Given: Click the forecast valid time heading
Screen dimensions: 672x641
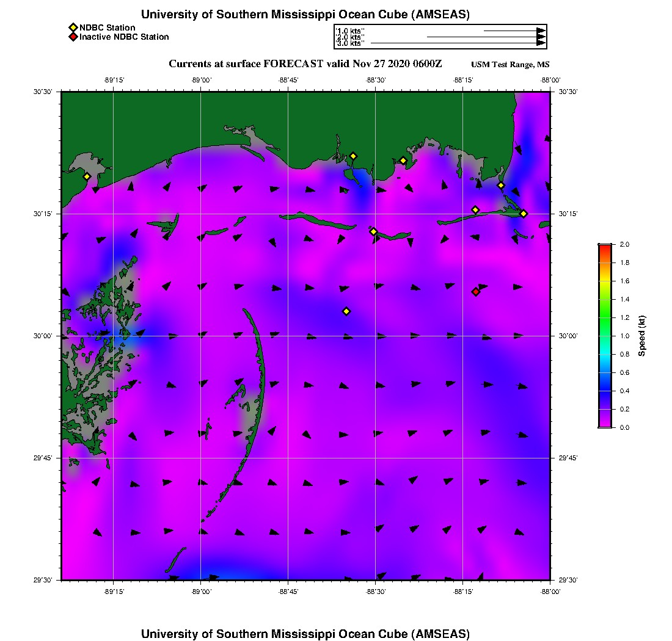Looking at the screenshot, I should point(305,64).
